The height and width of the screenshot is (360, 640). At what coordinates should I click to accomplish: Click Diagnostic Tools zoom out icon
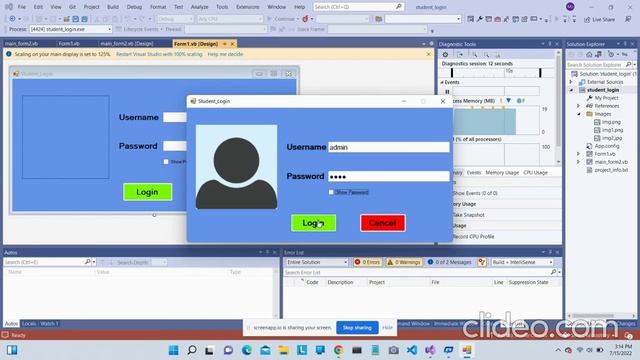(487, 55)
